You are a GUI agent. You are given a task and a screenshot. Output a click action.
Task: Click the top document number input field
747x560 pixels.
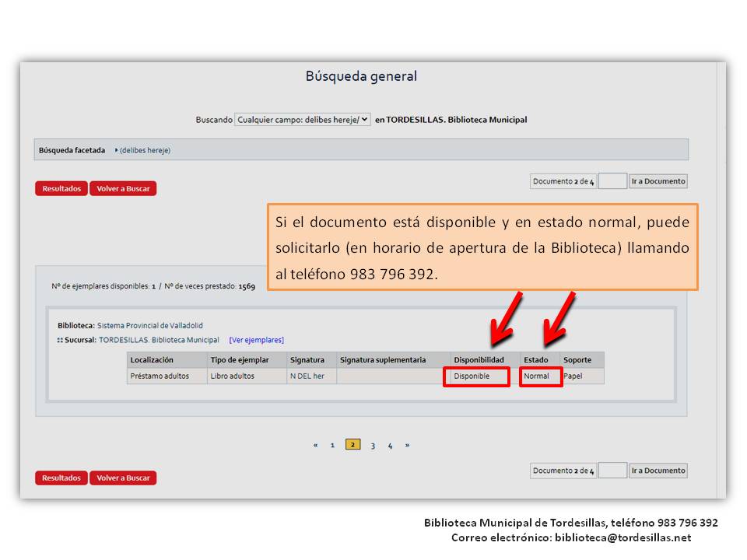612,181
